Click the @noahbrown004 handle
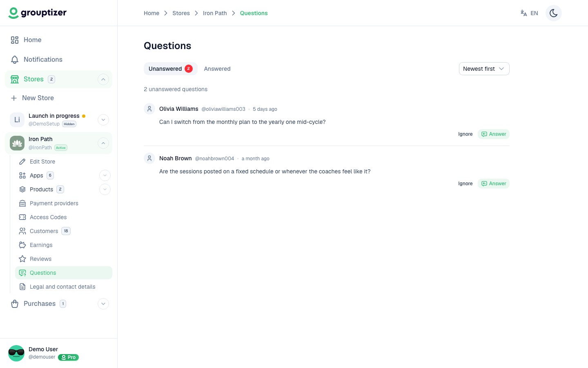Viewport: 588px width, 368px height. [214, 159]
